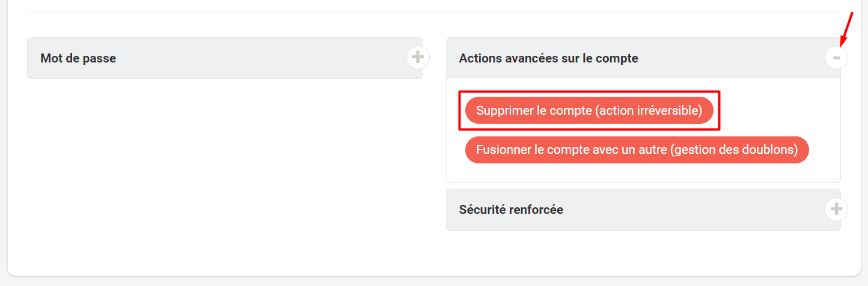Reveal the reinforced security options section
868x286 pixels.
pos(836,209)
